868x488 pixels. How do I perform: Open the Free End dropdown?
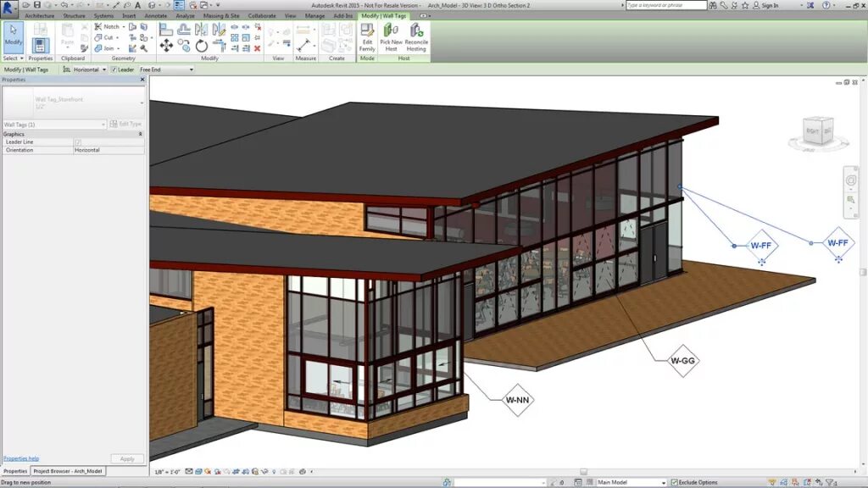pyautogui.click(x=191, y=69)
